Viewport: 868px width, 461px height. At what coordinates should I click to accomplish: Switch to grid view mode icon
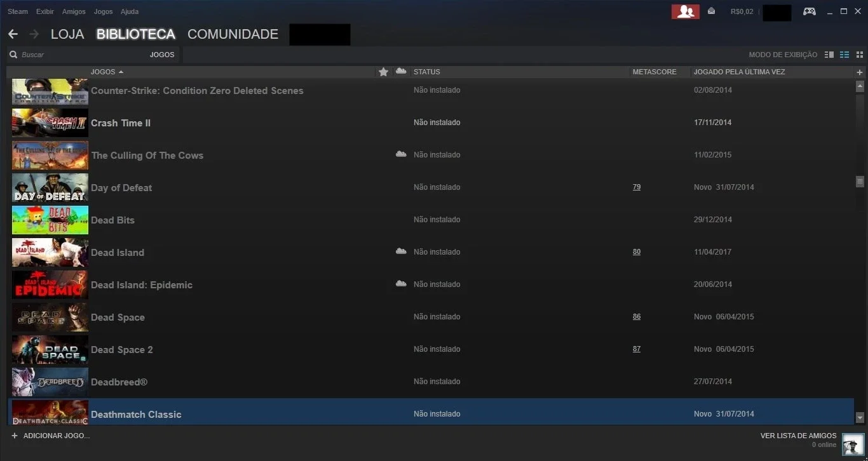[x=860, y=55]
